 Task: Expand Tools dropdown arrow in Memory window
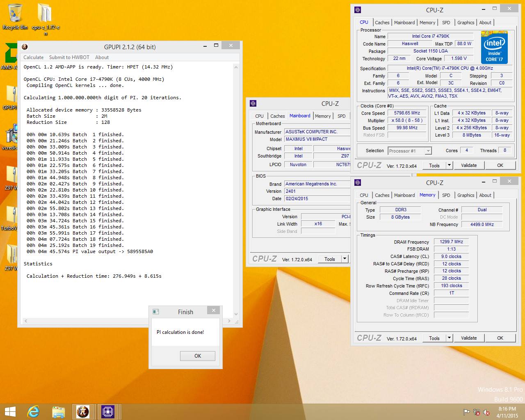click(449, 338)
